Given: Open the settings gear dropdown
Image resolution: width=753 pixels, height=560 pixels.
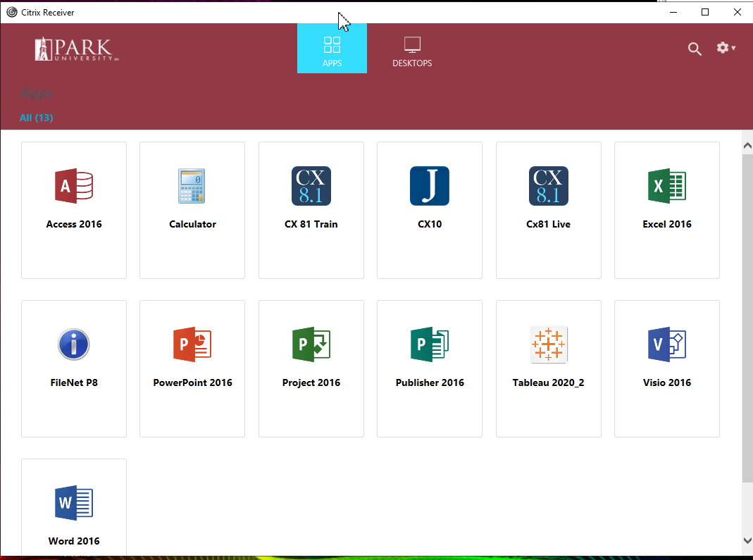Looking at the screenshot, I should pos(726,48).
